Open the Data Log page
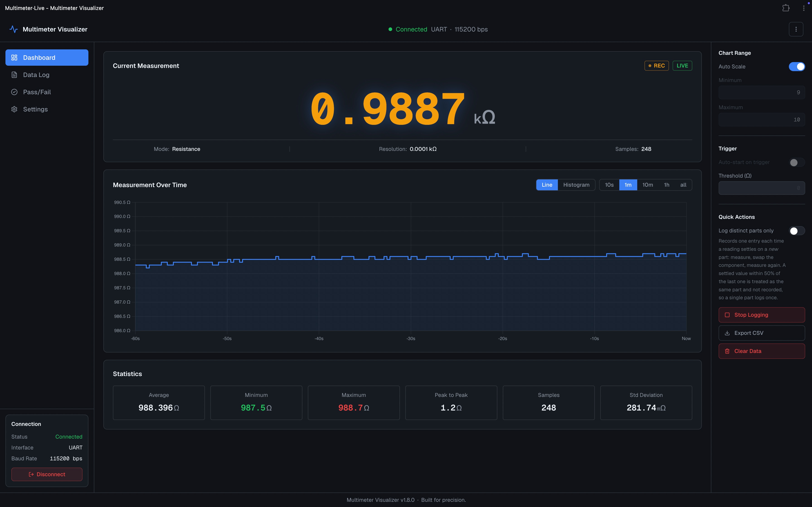Image resolution: width=812 pixels, height=507 pixels. (47, 75)
